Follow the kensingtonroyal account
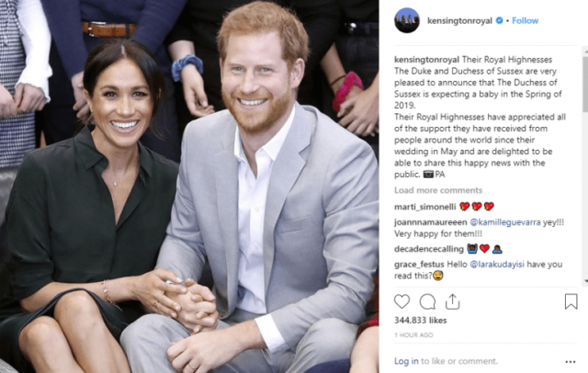 525,20
